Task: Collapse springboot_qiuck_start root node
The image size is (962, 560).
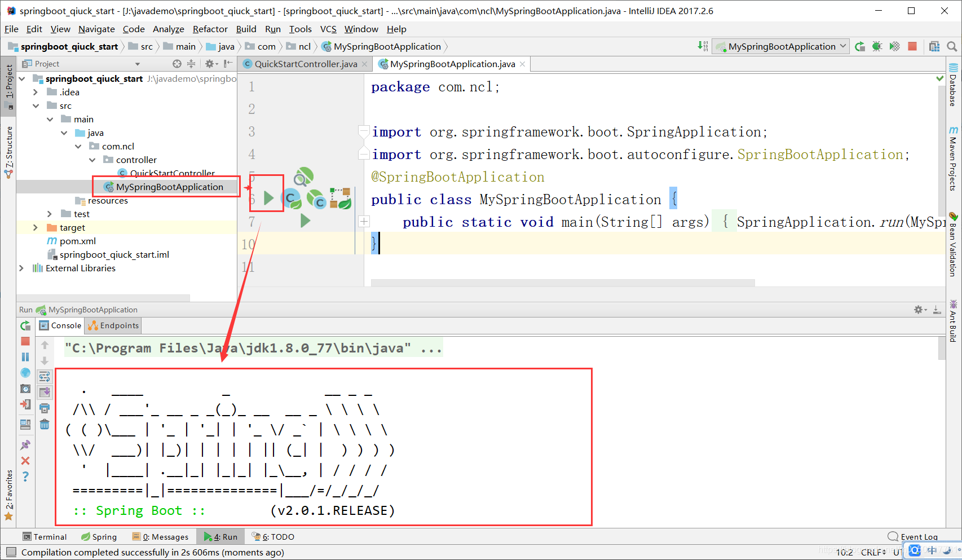Action: pos(22,78)
